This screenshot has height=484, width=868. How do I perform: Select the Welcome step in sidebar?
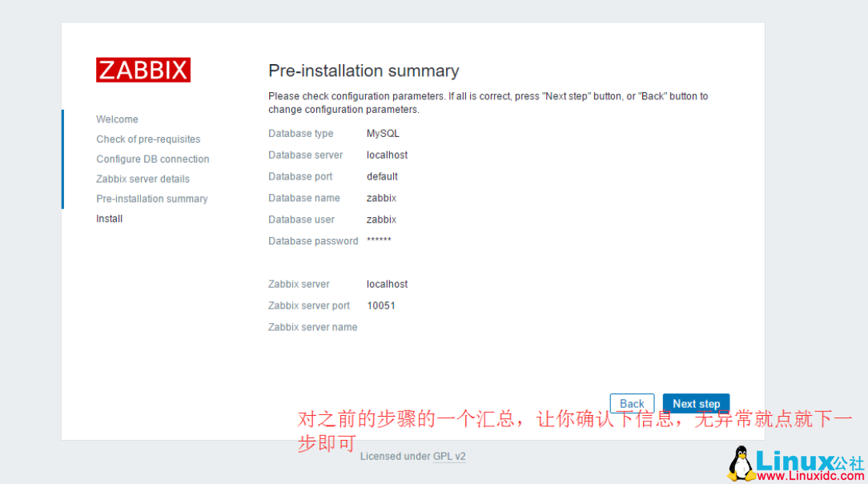[117, 119]
